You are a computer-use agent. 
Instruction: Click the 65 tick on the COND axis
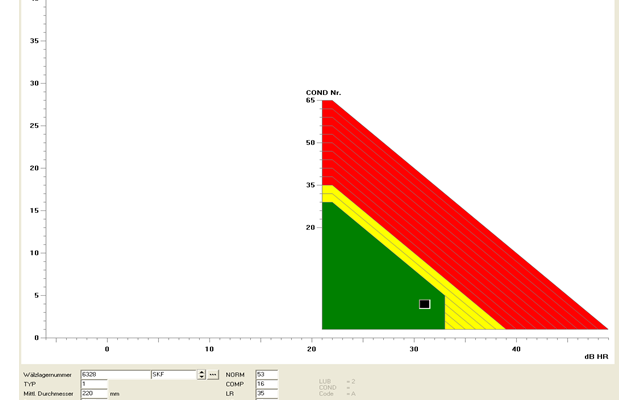pos(310,101)
